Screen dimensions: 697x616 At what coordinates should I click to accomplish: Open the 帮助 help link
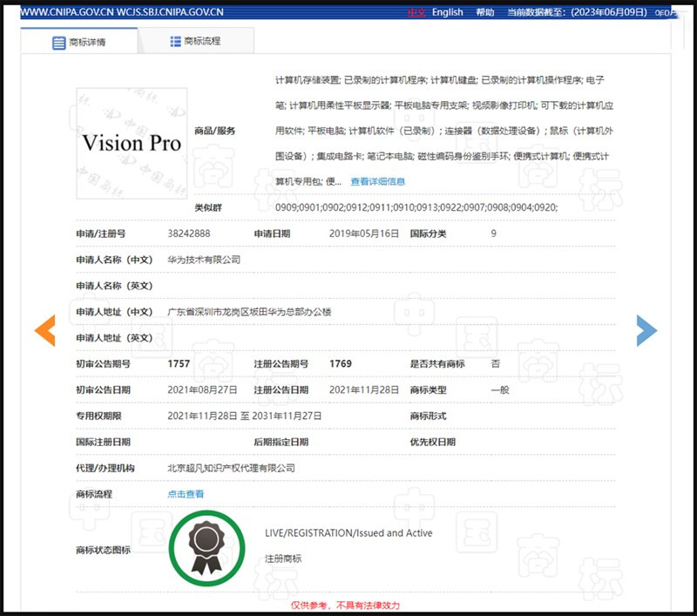coord(485,12)
